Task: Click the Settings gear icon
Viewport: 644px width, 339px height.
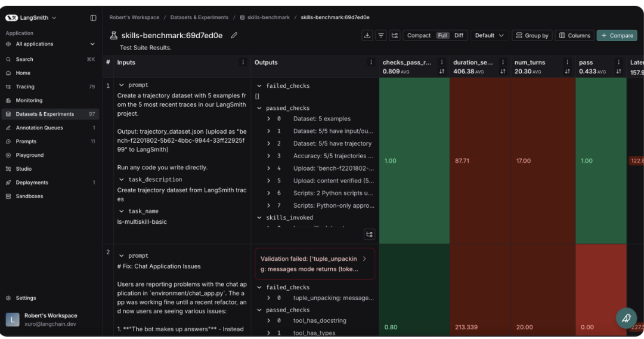Action: 8,298
